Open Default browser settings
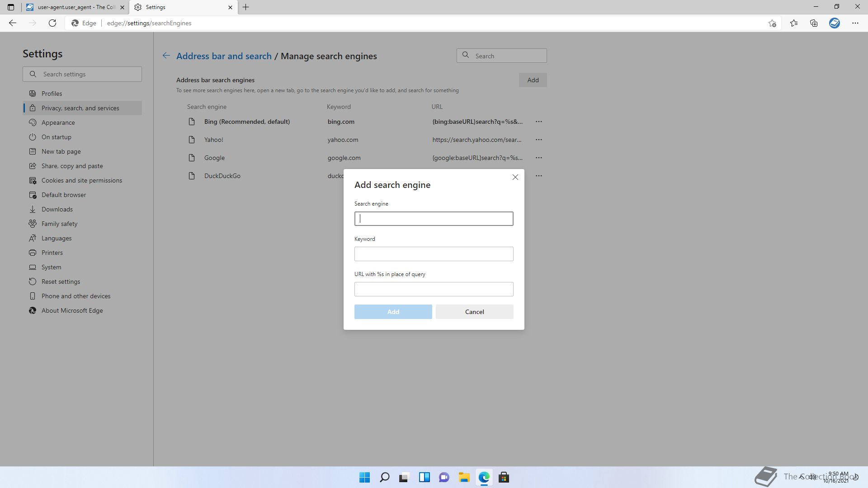Screen dimensions: 868x488 pyautogui.click(x=82, y=195)
